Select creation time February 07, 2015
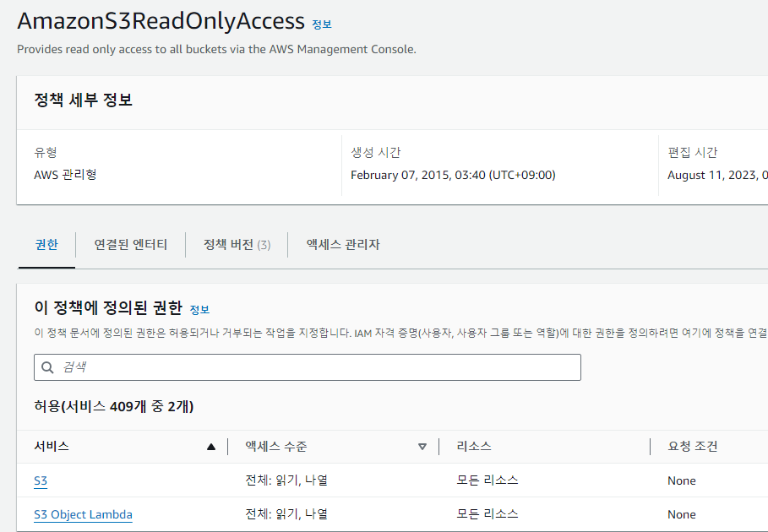Image resolution: width=768 pixels, height=532 pixels. [x=453, y=175]
